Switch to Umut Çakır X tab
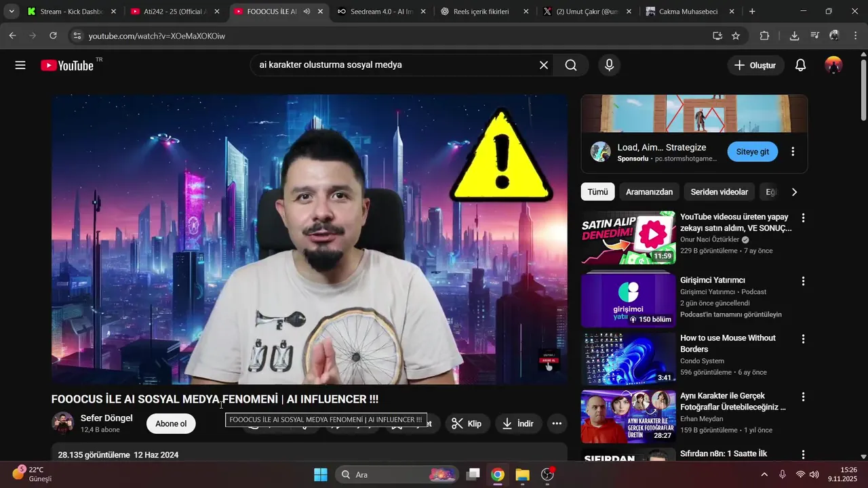The image size is (868, 488). tap(587, 12)
